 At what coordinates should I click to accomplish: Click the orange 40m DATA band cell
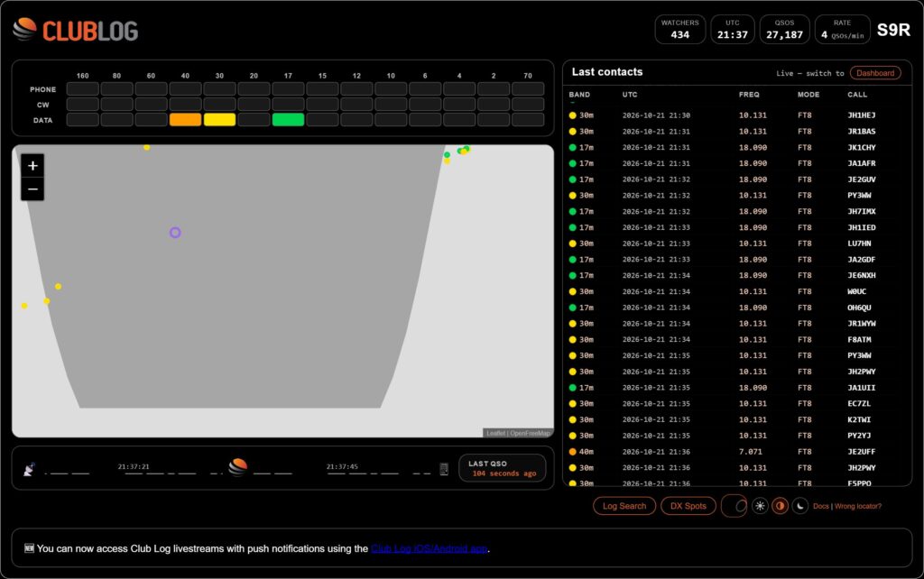(185, 120)
